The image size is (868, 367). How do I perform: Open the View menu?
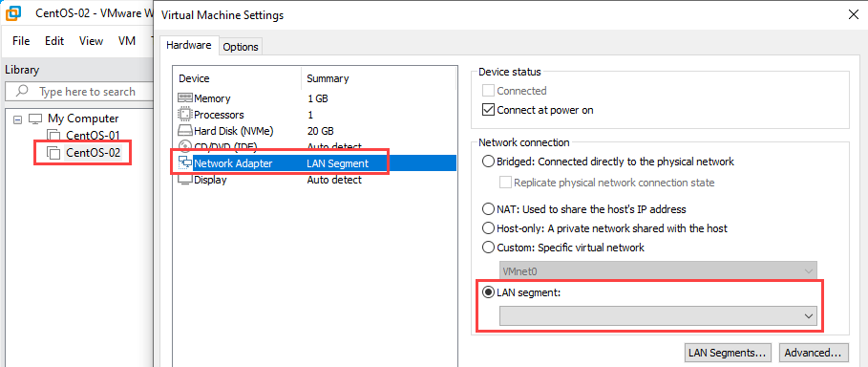[91, 41]
